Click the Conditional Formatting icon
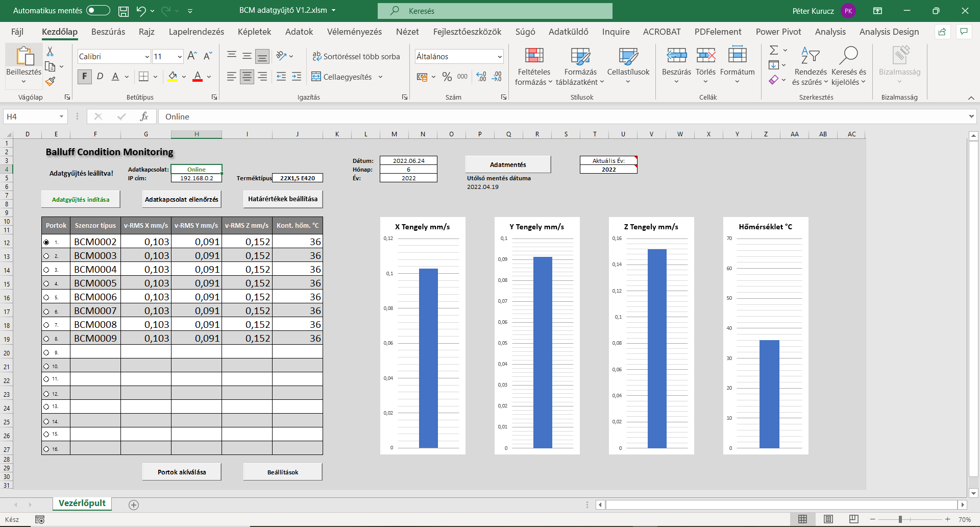Screen dimensions: 980x527 point(534,56)
